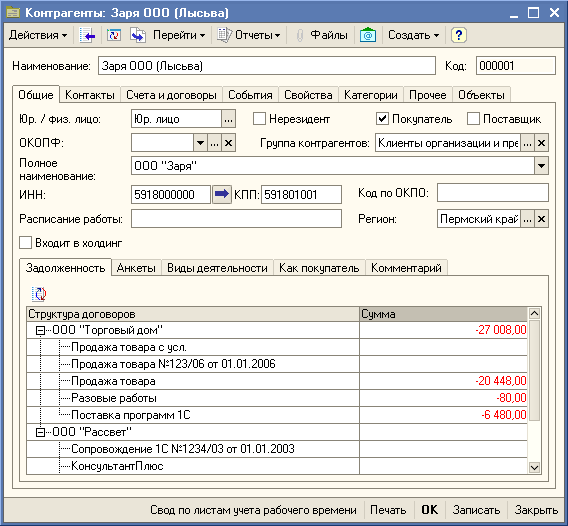Viewport: 568px width, 526px height.
Task: Click the refresh form icon in the toolbar
Action: (x=114, y=35)
